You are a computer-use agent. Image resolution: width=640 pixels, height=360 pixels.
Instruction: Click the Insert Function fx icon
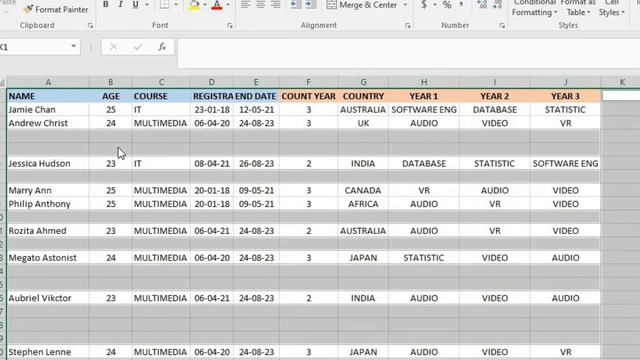coord(162,47)
